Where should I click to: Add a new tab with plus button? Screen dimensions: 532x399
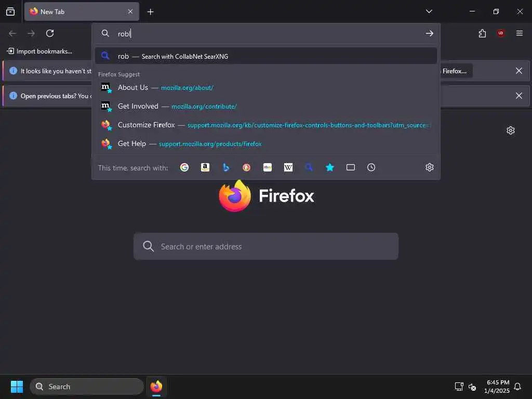point(150,12)
